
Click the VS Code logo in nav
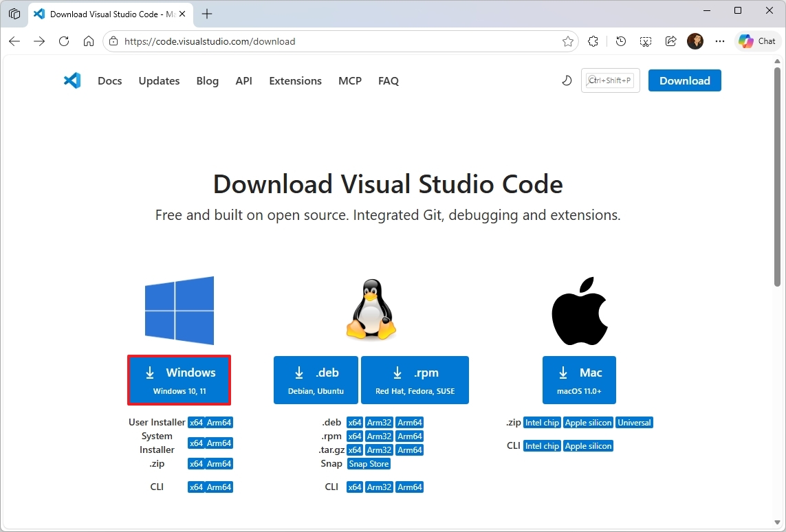(x=72, y=80)
